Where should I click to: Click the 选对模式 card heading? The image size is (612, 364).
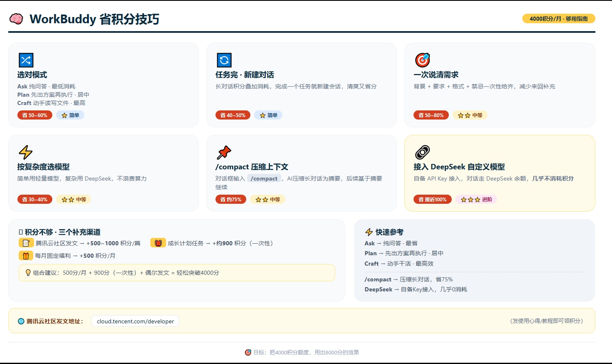(32, 75)
